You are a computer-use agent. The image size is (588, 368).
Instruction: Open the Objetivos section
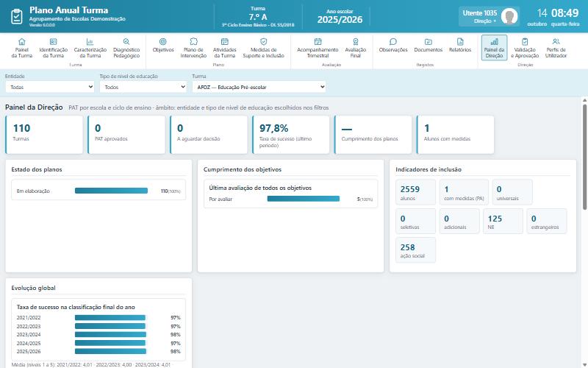[x=163, y=45]
